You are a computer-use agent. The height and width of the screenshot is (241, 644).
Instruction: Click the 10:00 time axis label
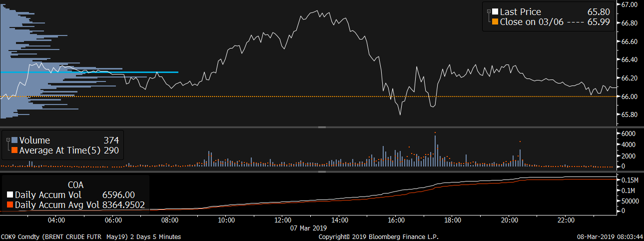(x=226, y=219)
